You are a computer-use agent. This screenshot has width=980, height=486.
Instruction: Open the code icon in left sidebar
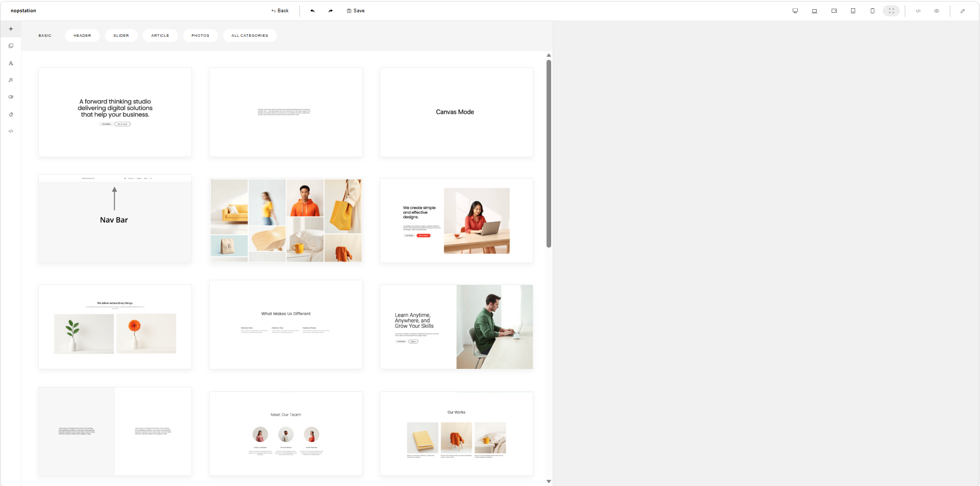click(11, 131)
